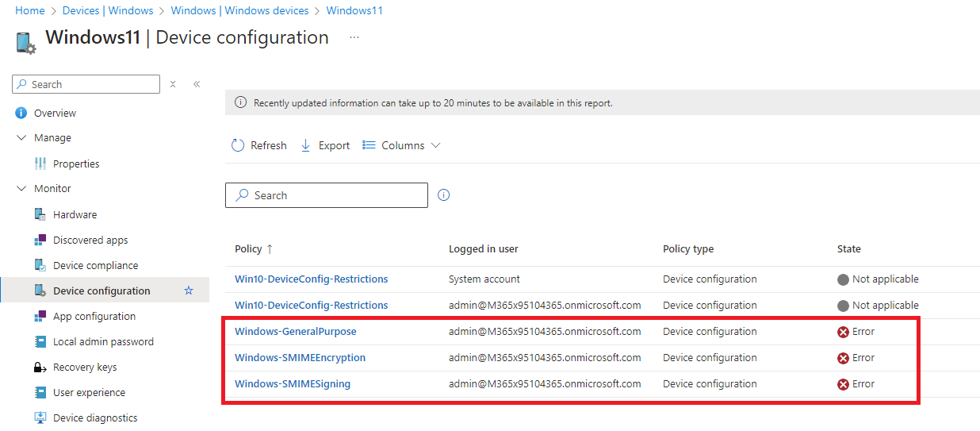Sort by the Policy column header
Viewport: 980px width, 431px height.
(248, 248)
